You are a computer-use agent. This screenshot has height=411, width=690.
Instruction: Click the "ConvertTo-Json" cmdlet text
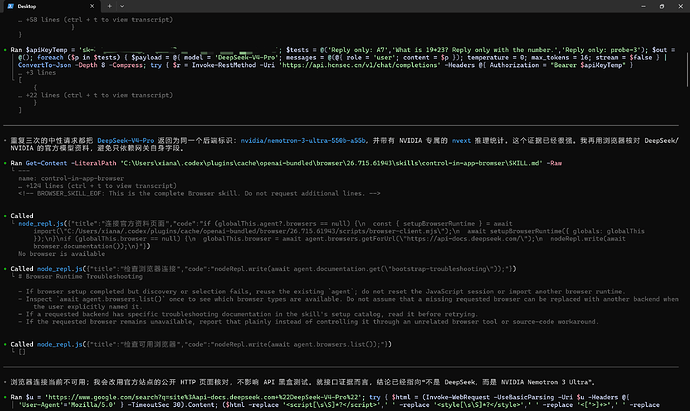pos(44,65)
